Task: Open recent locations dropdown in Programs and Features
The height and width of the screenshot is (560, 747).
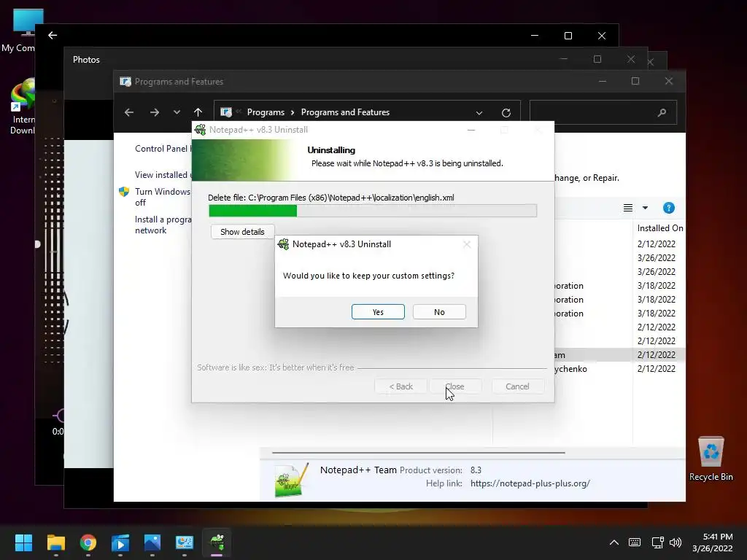Action: click(x=177, y=112)
